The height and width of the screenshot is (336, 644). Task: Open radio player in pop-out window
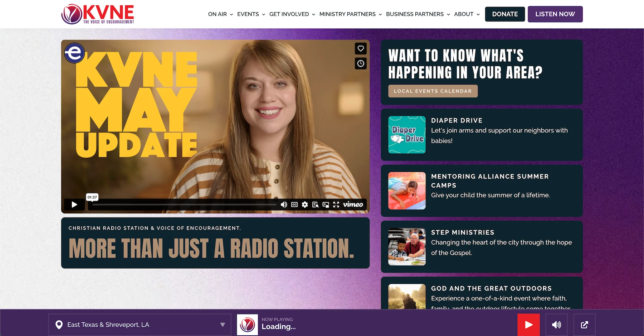click(x=584, y=325)
